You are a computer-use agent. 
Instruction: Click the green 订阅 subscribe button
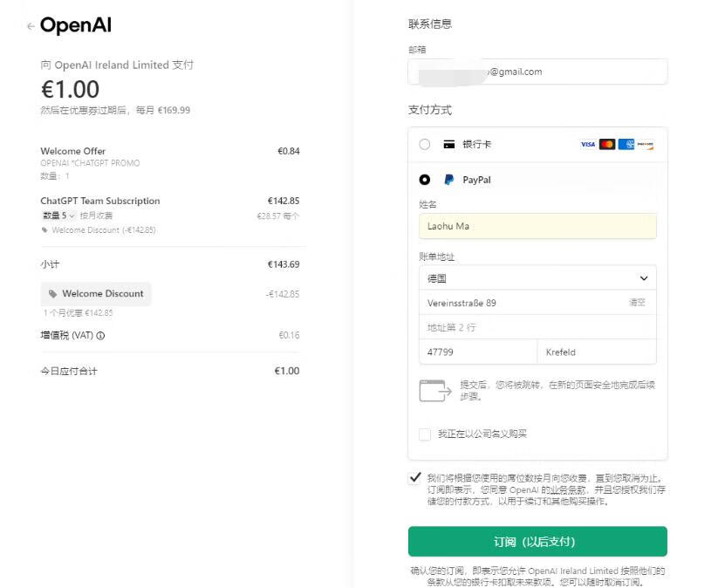pyautogui.click(x=537, y=542)
